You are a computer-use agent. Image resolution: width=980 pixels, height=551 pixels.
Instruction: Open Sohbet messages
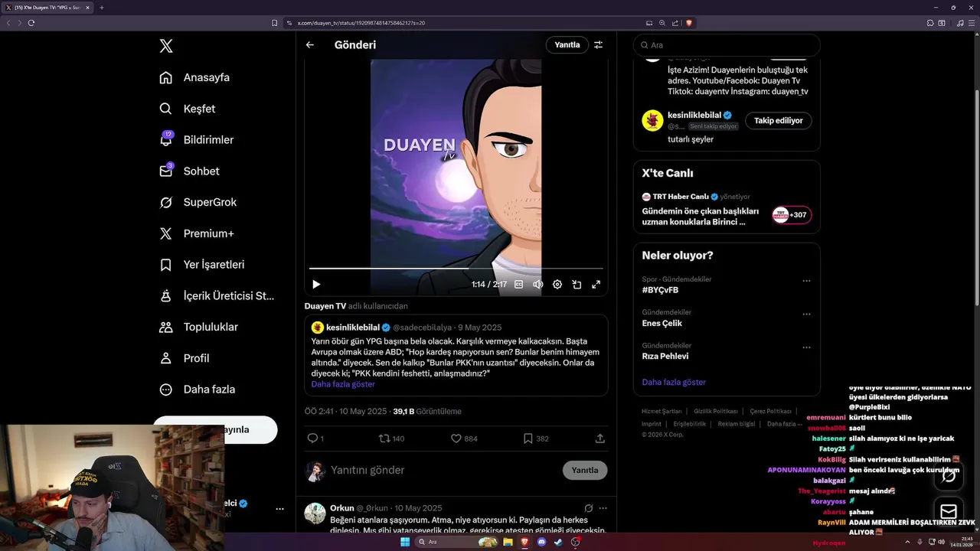coord(189,171)
